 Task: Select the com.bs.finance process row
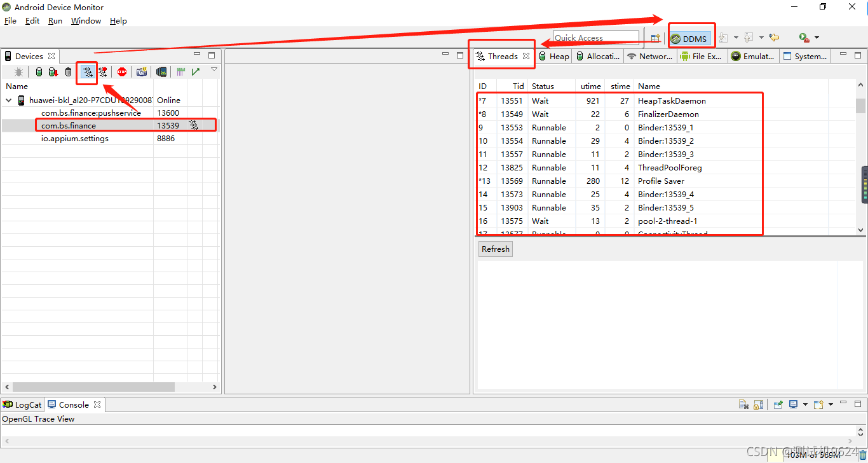[x=109, y=125]
